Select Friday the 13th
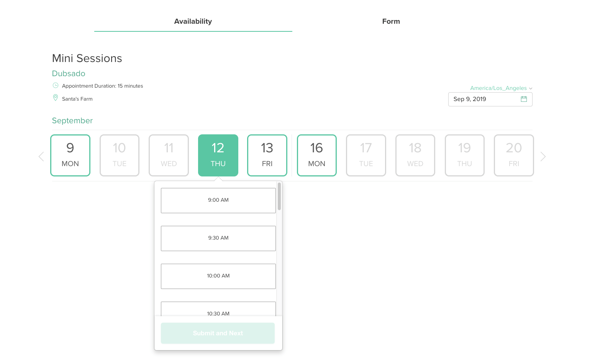 [267, 155]
